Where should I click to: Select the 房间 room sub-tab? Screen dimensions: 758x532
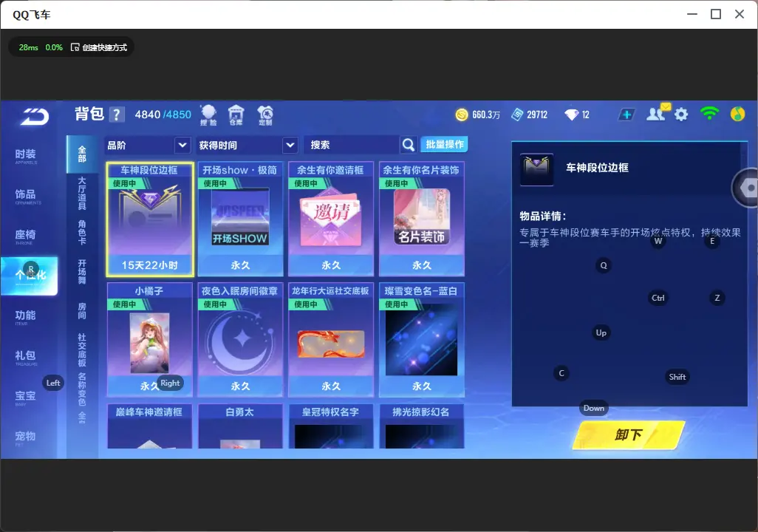point(82,311)
